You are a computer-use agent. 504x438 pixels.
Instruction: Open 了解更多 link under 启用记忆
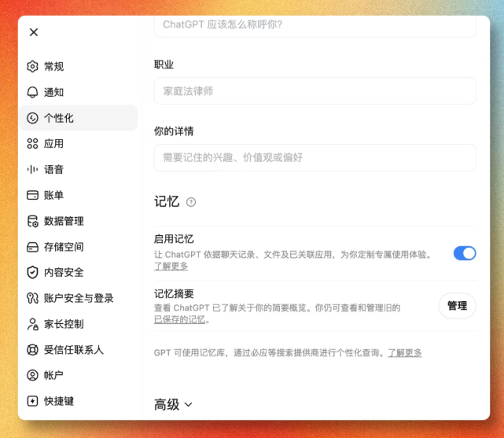(x=171, y=267)
